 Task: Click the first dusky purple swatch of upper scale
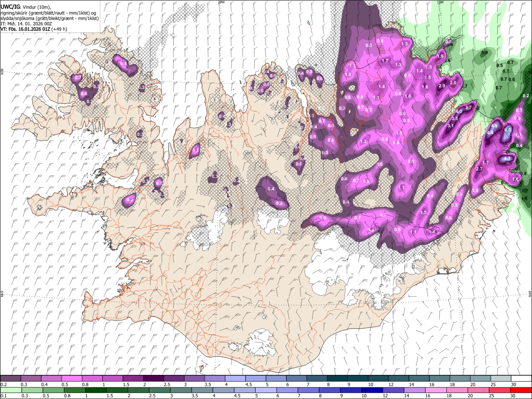[11, 378]
